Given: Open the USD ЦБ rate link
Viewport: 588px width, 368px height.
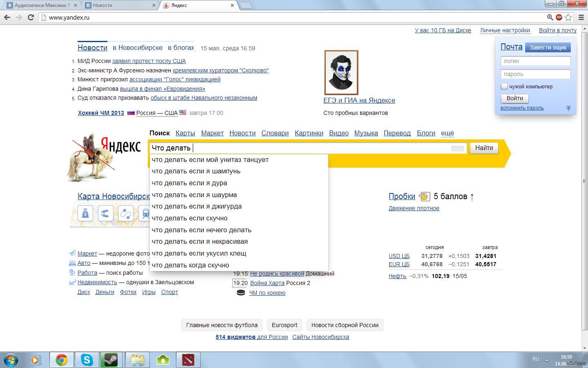Looking at the screenshot, I should (x=399, y=256).
